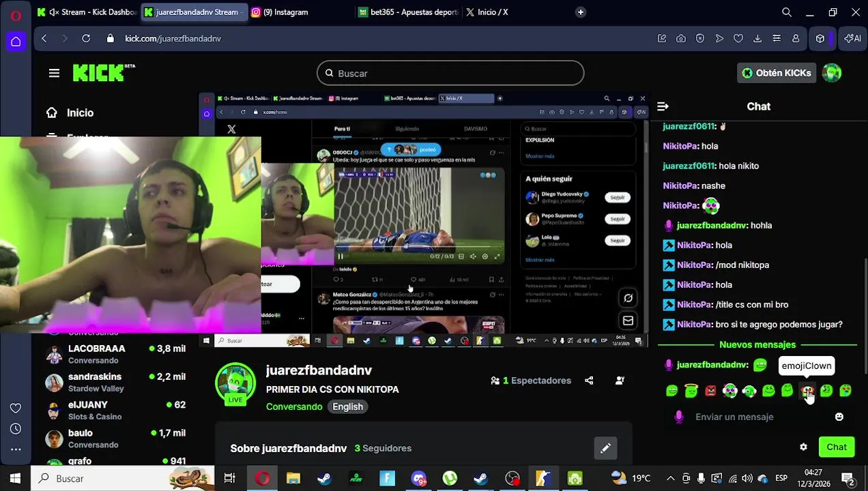Go to Inicio in Kick sidebar

pos(71,113)
